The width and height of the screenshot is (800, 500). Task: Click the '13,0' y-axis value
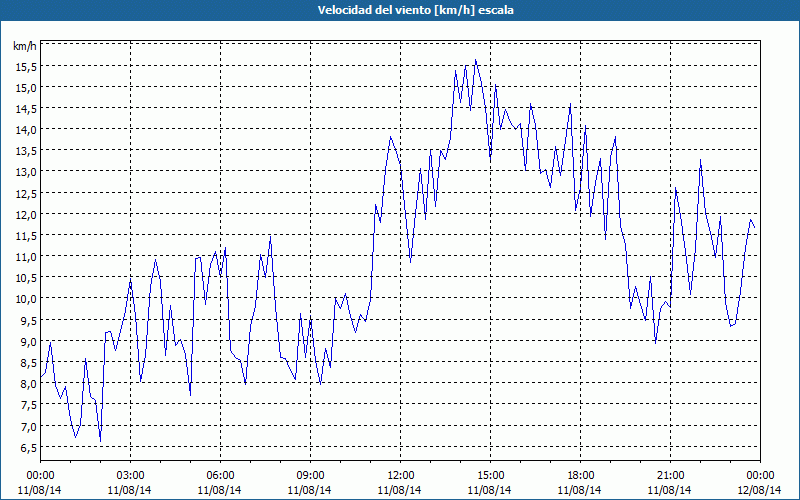coord(27,172)
